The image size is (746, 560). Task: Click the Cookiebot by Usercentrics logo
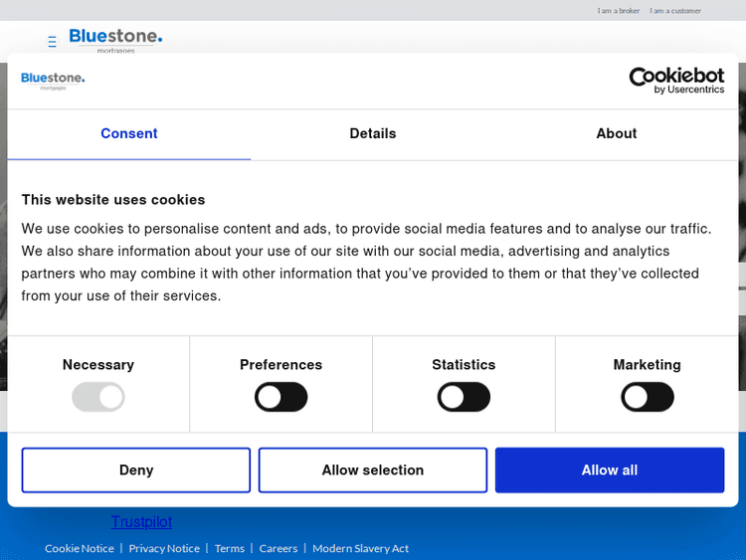click(x=676, y=81)
